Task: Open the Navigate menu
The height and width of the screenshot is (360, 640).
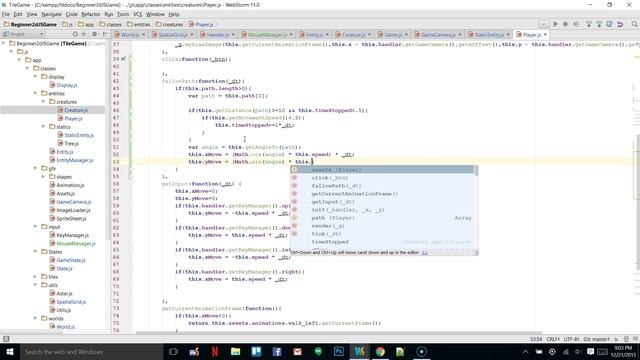Action: (51, 14)
